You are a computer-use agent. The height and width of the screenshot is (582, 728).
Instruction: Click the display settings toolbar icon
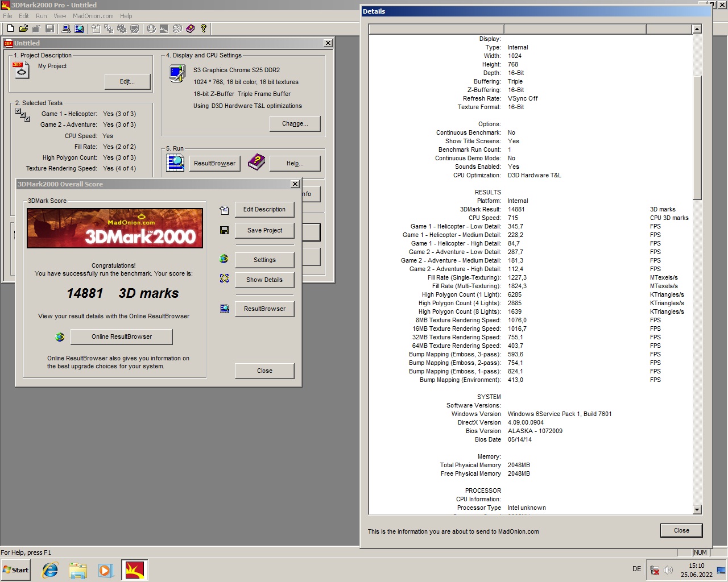click(x=135, y=28)
